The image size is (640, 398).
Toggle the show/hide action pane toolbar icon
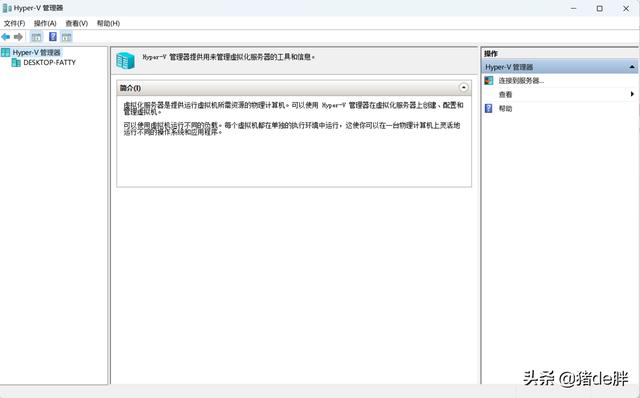pos(67,37)
